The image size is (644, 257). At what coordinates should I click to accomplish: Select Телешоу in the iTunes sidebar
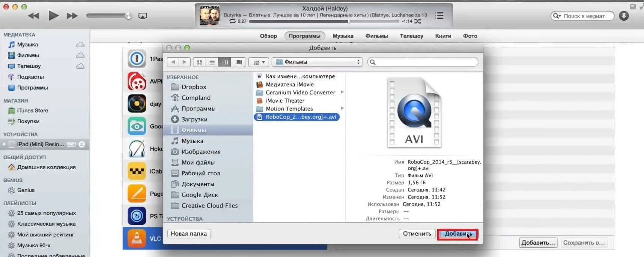(x=29, y=66)
